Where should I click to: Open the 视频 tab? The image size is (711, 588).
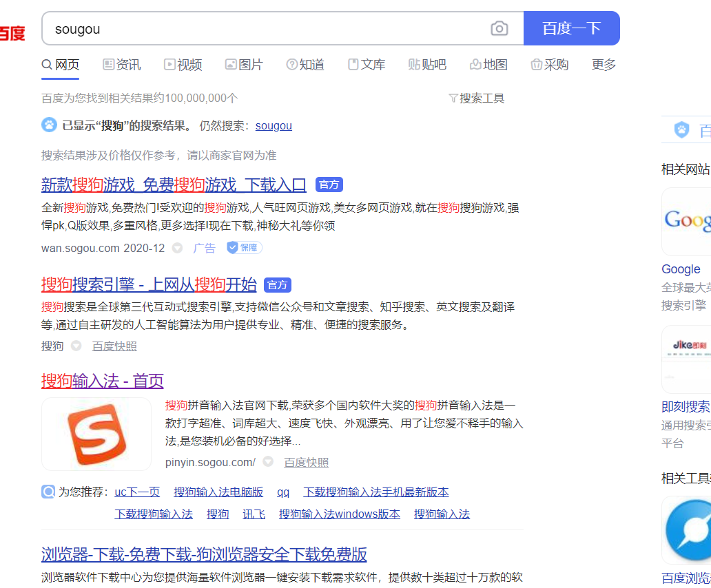[183, 65]
